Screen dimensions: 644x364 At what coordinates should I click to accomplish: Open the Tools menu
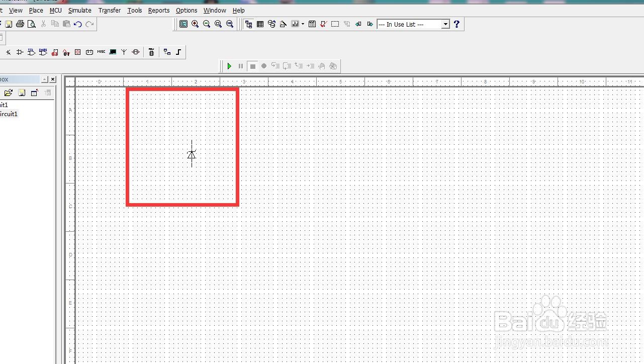135,10
